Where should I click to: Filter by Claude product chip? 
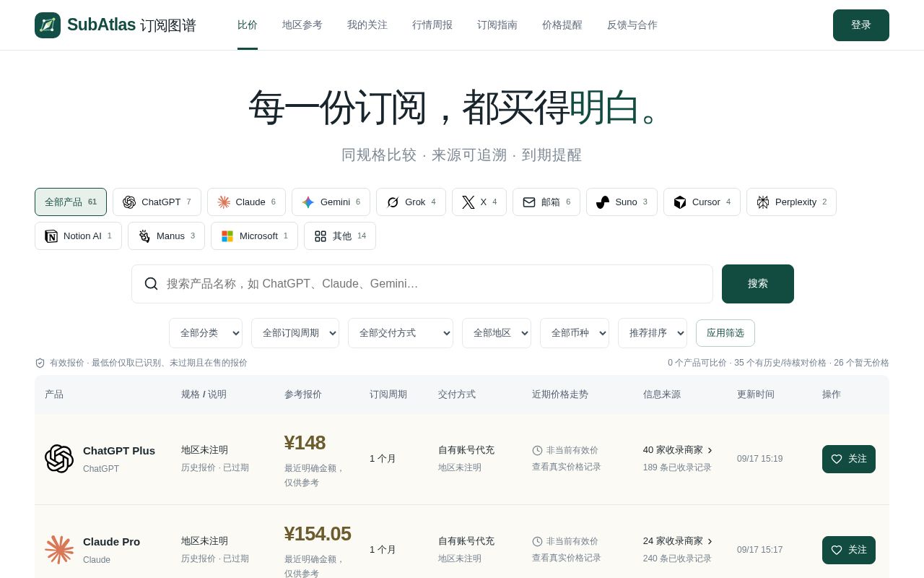246,202
